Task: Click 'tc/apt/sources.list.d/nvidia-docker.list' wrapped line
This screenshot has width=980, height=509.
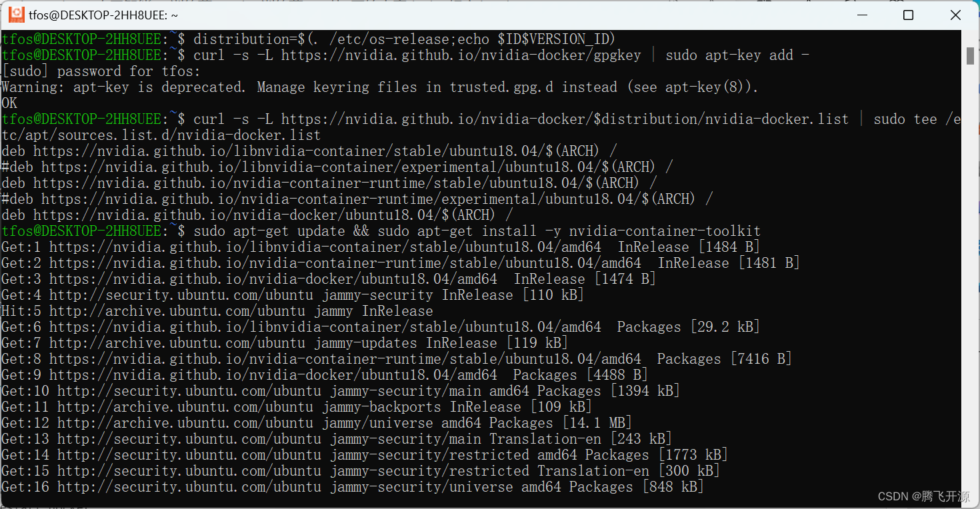Action: [161, 135]
